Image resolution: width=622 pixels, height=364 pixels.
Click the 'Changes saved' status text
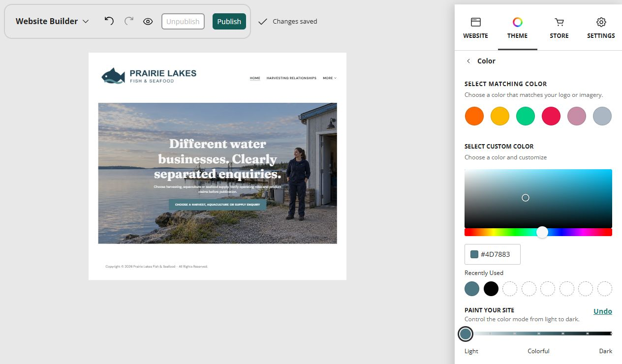pos(295,22)
